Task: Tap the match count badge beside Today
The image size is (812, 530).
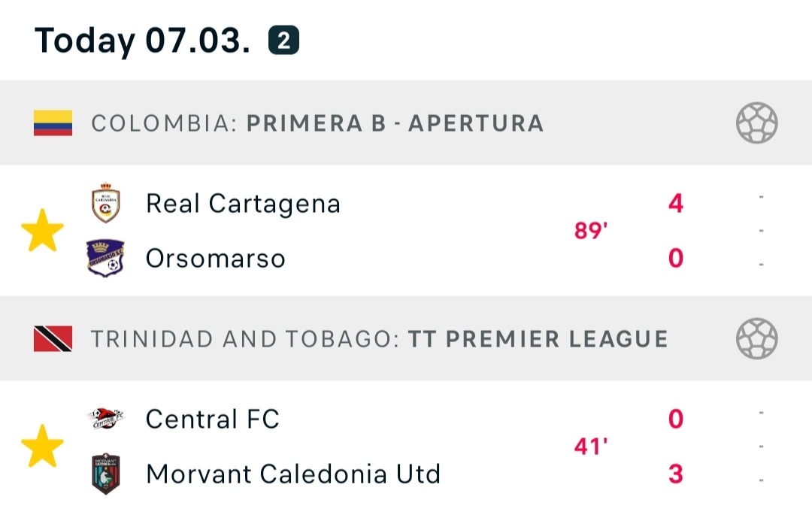Action: tap(283, 41)
